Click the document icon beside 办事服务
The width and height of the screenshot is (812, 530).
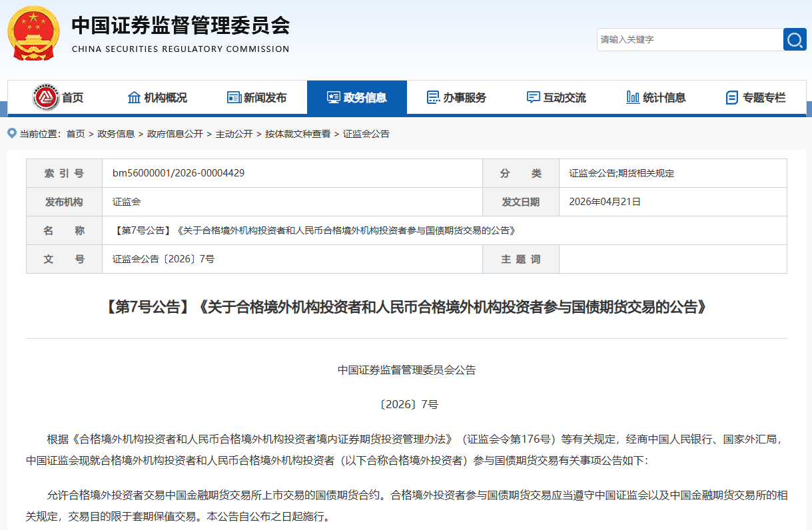point(433,97)
